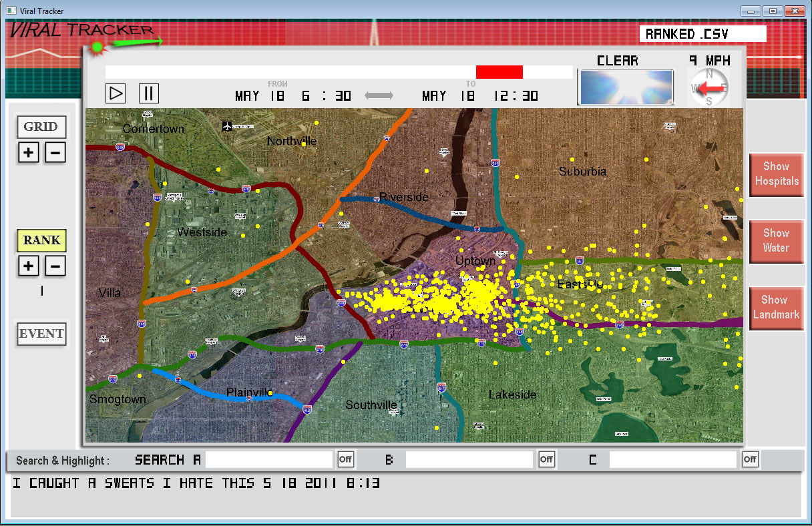Increase rank with the plus button

[x=28, y=266]
